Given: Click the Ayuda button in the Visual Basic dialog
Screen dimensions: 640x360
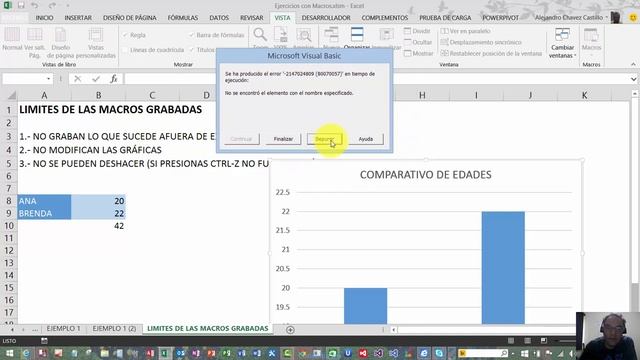Looking at the screenshot, I should (x=366, y=139).
